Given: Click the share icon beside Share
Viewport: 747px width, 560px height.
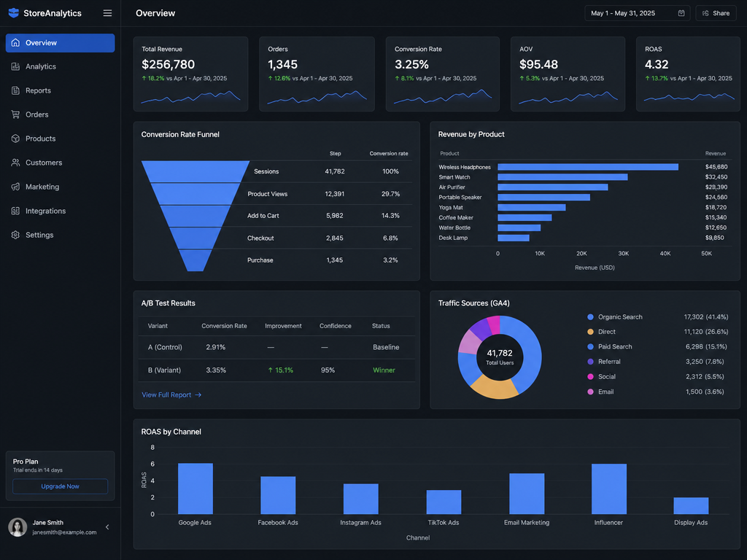Looking at the screenshot, I should (705, 13).
